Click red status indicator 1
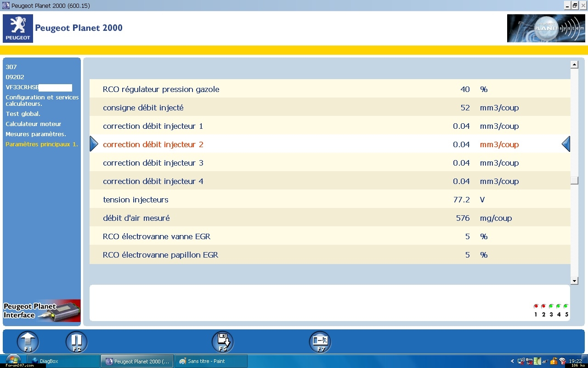 pos(536,306)
